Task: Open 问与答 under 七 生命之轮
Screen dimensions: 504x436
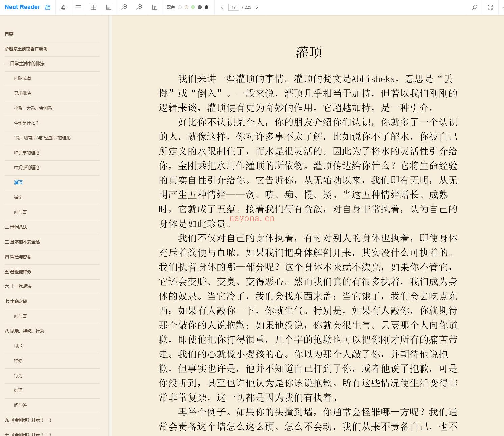Action: point(20,316)
